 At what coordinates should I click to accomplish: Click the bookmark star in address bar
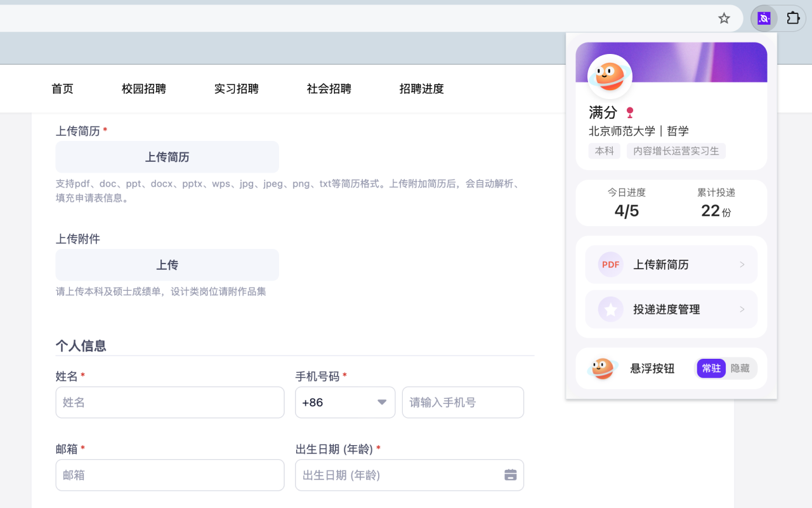pos(724,18)
